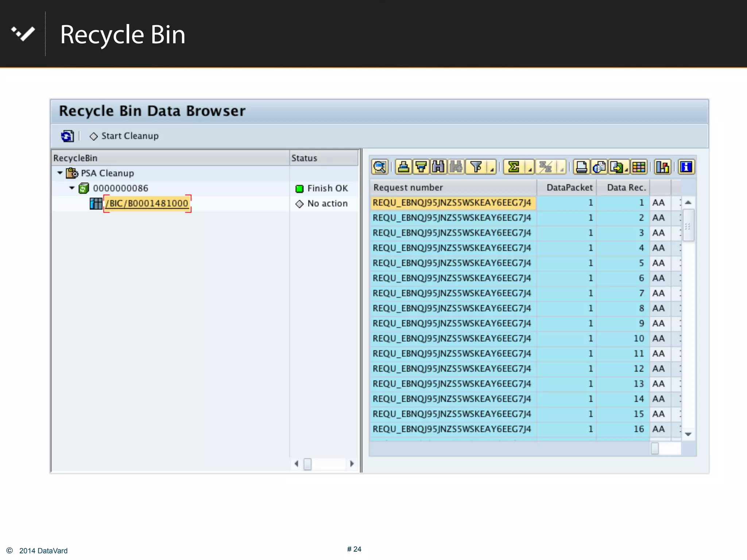
Task: Click the No action status entry
Action: point(322,203)
